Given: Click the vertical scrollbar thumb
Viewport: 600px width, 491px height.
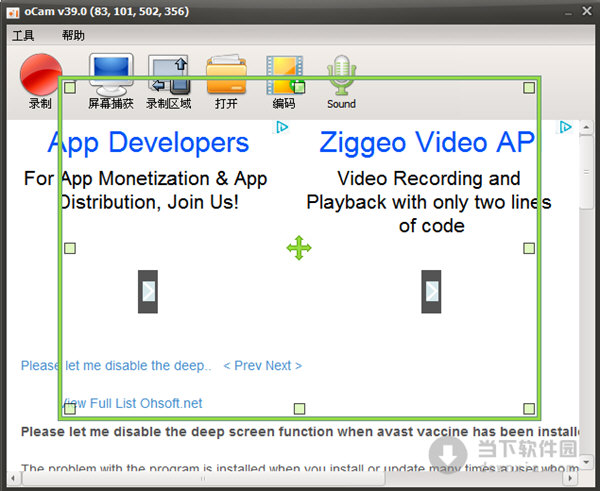Looking at the screenshot, I should pyautogui.click(x=586, y=172).
